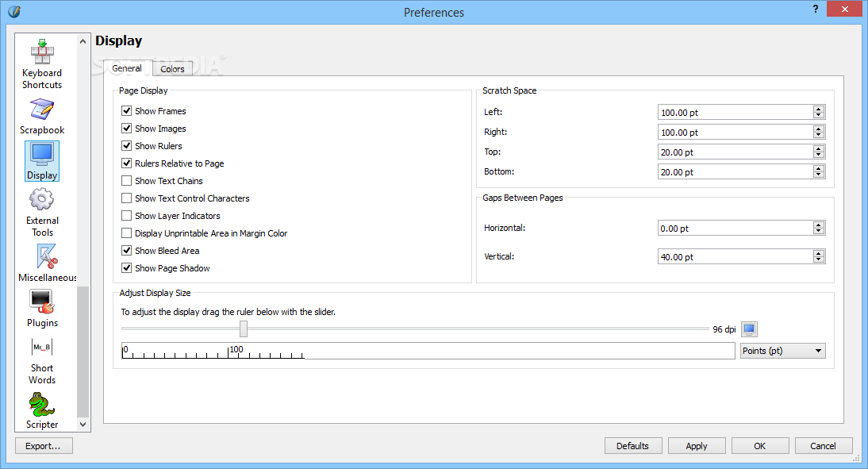Click the display adjustment ruler
The width and height of the screenshot is (868, 469).
tap(428, 351)
